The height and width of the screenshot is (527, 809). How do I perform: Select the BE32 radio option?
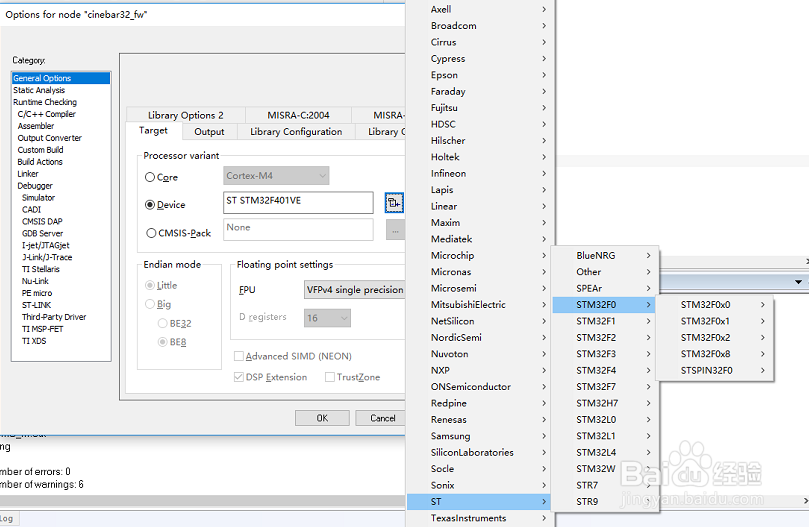pos(163,323)
